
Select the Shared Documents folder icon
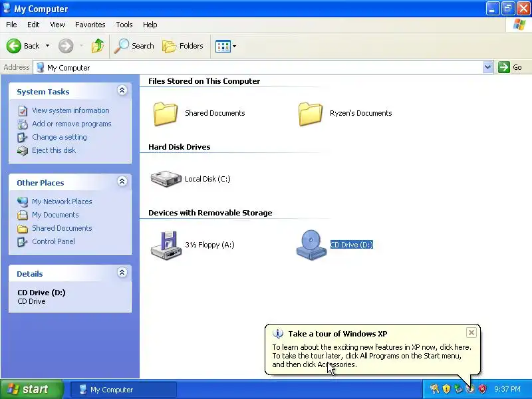coord(166,114)
